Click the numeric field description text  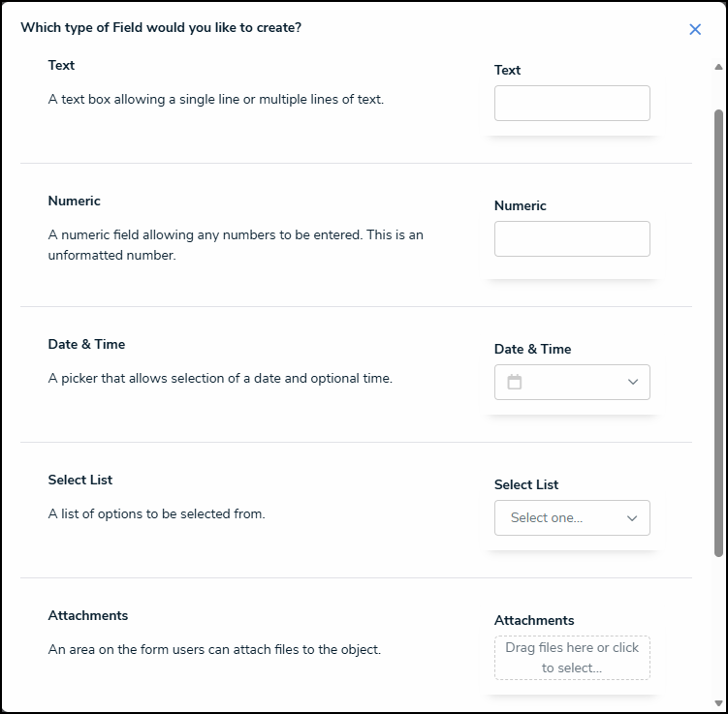pyautogui.click(x=236, y=246)
